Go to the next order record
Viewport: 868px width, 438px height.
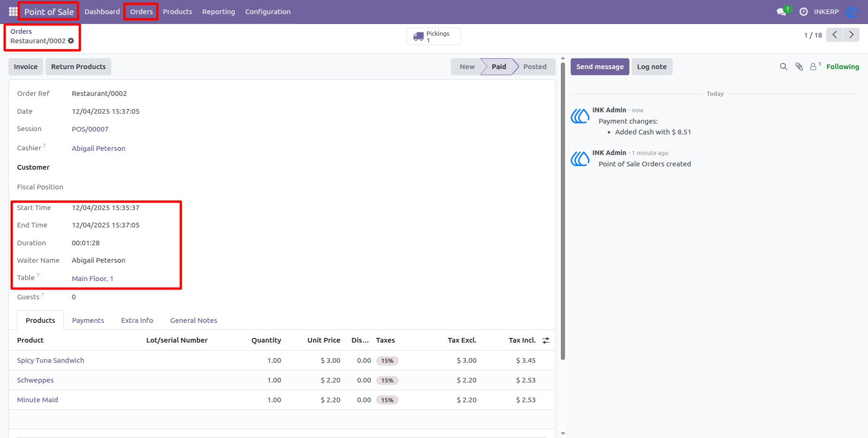(x=852, y=35)
